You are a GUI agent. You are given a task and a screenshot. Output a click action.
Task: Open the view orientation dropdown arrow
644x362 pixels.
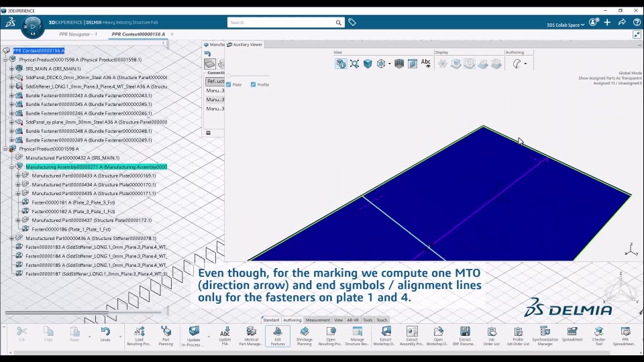point(389,64)
